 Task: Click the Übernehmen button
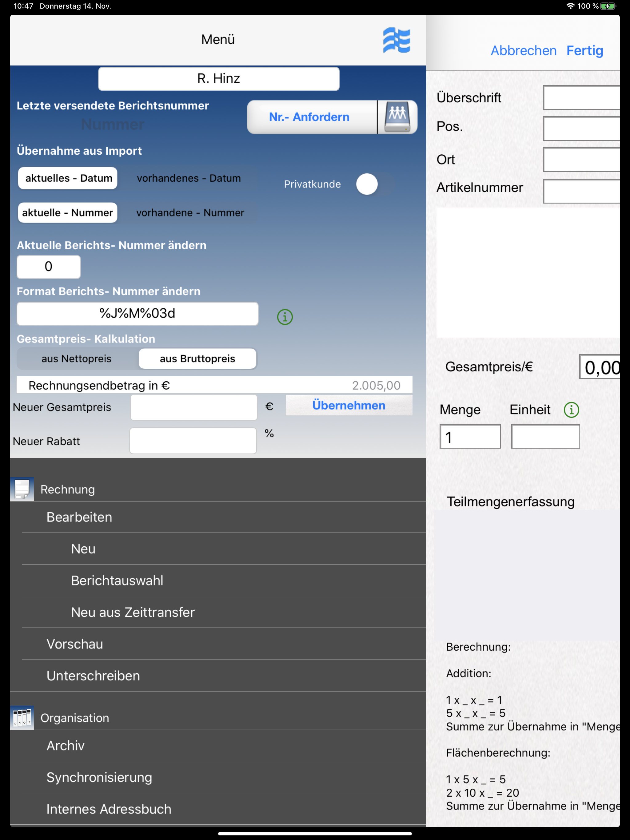point(349,405)
